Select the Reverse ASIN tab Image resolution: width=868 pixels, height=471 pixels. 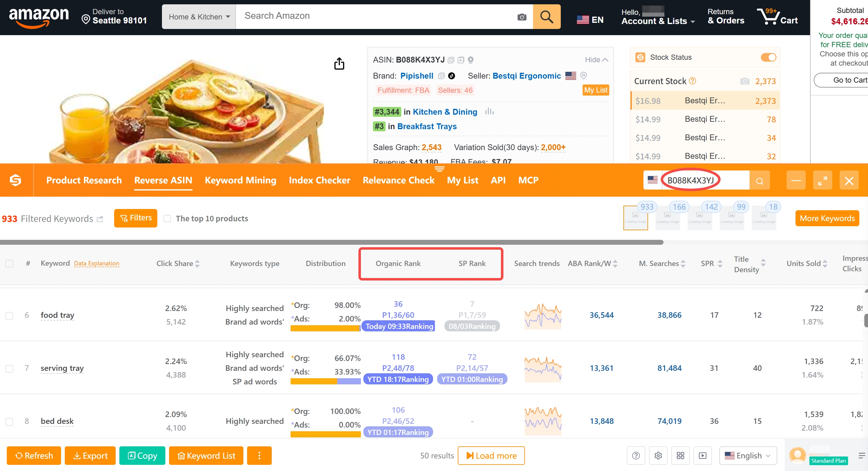click(x=163, y=180)
